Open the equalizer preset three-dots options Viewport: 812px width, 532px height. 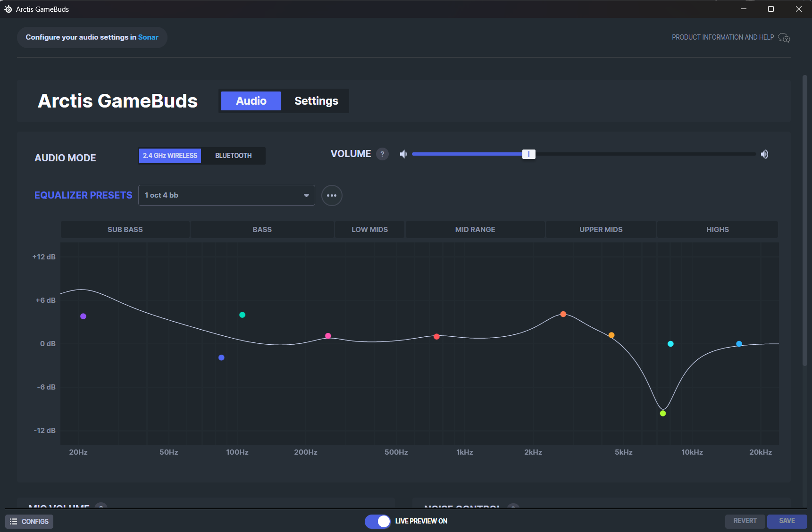[332, 195]
